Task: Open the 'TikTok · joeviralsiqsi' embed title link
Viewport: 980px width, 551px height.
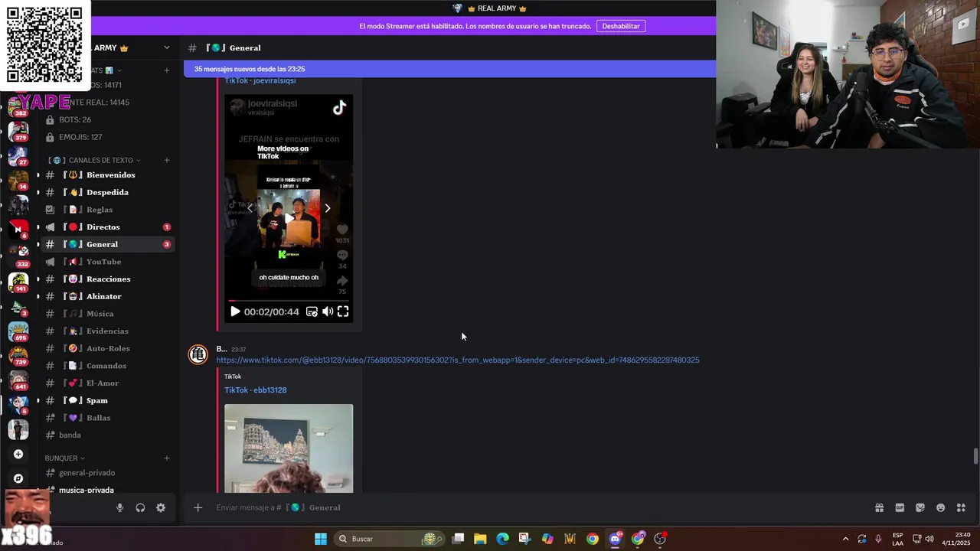Action: coord(260,80)
